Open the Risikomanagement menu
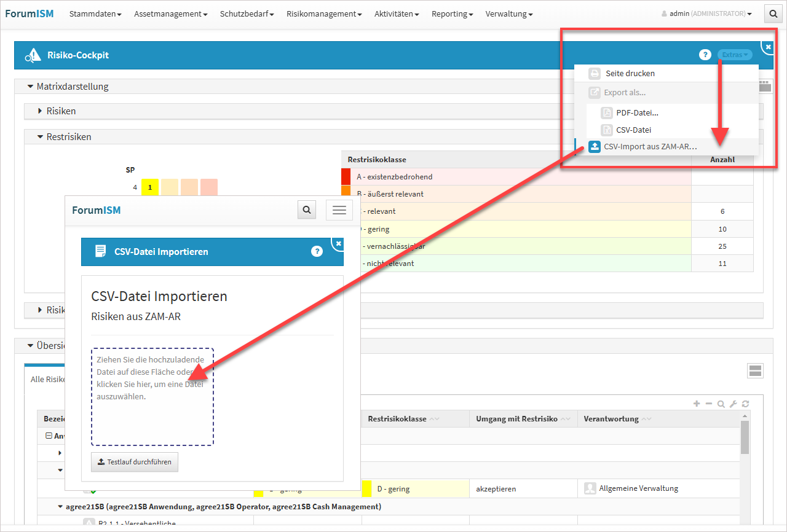The width and height of the screenshot is (787, 532). click(x=323, y=14)
